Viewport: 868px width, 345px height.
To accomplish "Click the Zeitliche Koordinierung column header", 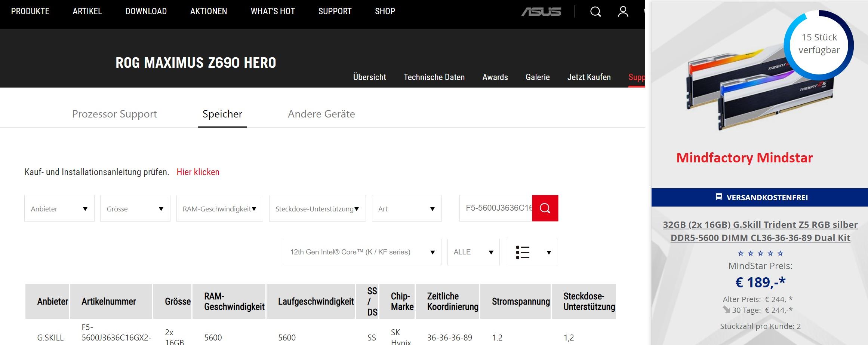I will click(x=447, y=302).
